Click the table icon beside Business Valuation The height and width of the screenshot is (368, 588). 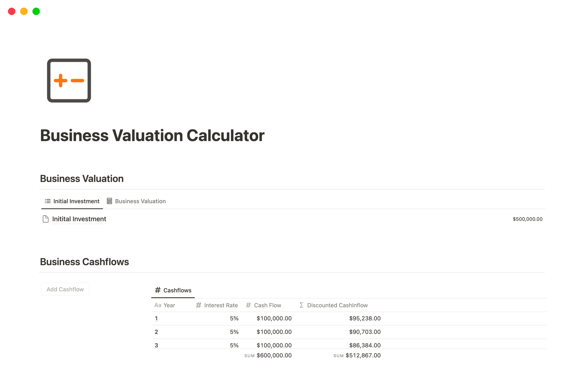pyautogui.click(x=110, y=201)
